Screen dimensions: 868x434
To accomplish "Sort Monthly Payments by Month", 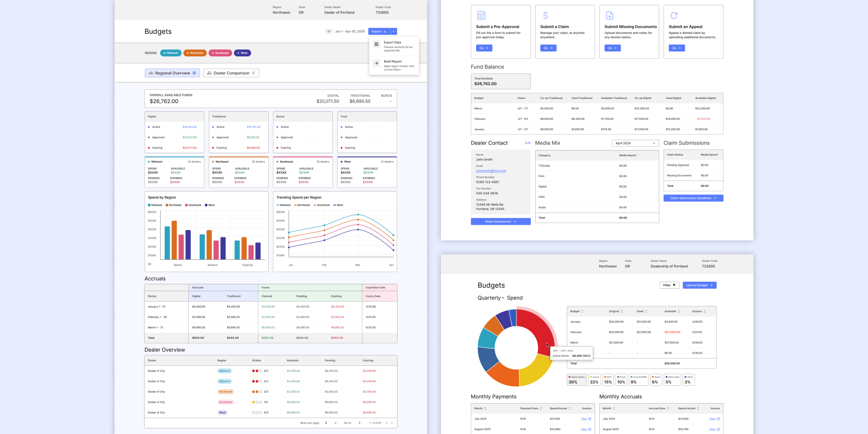I will [485, 408].
